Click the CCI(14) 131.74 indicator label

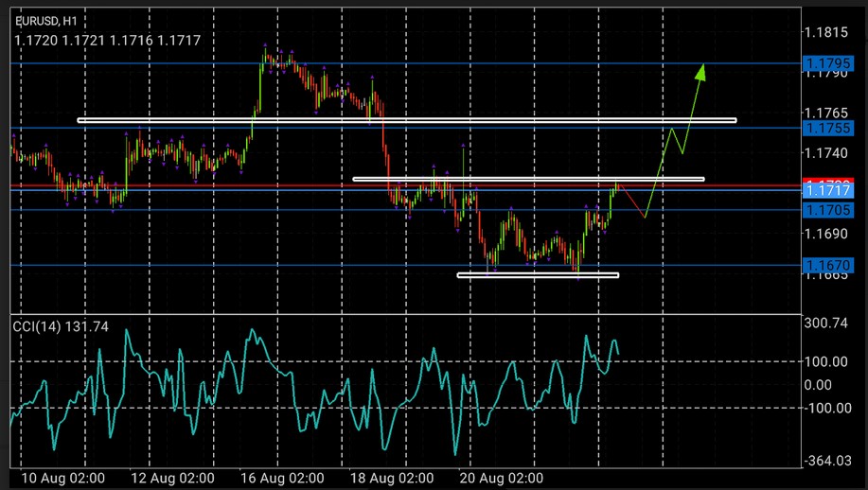click(x=61, y=326)
